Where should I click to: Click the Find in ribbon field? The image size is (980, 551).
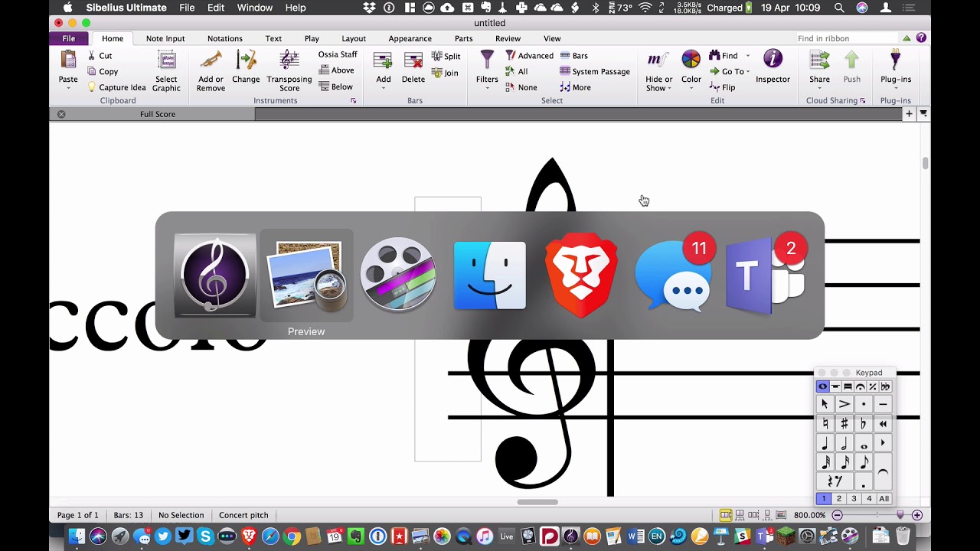pyautogui.click(x=847, y=38)
